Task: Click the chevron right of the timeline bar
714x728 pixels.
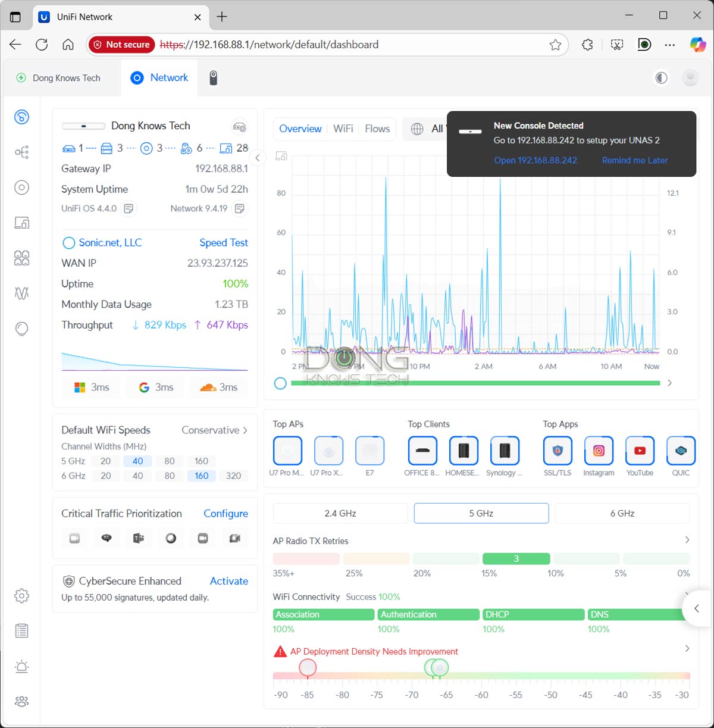Action: 670,383
